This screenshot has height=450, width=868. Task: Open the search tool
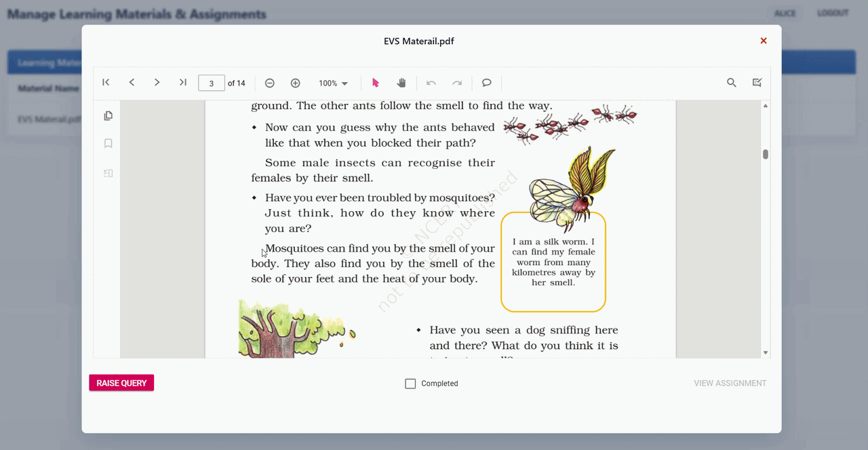pyautogui.click(x=731, y=82)
